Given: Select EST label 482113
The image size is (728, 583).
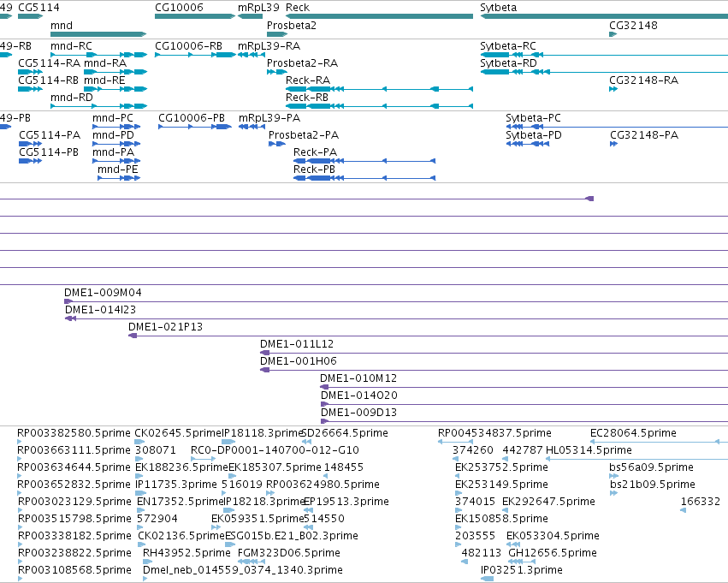Looking at the screenshot, I should [x=482, y=553].
